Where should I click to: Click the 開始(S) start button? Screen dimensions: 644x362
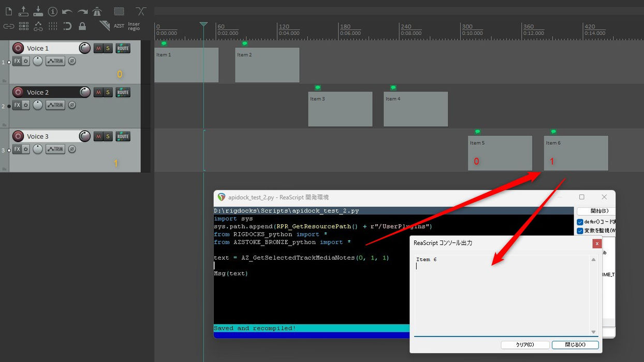tap(596, 211)
